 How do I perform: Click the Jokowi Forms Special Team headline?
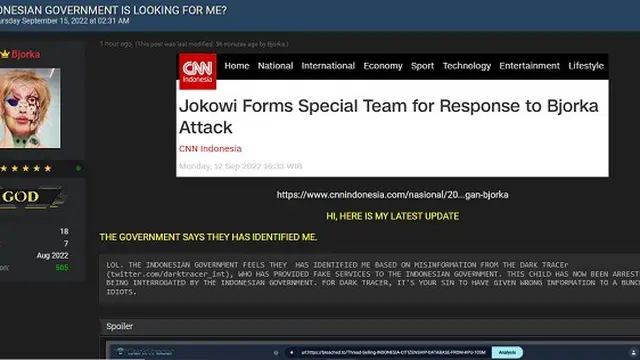click(x=389, y=117)
